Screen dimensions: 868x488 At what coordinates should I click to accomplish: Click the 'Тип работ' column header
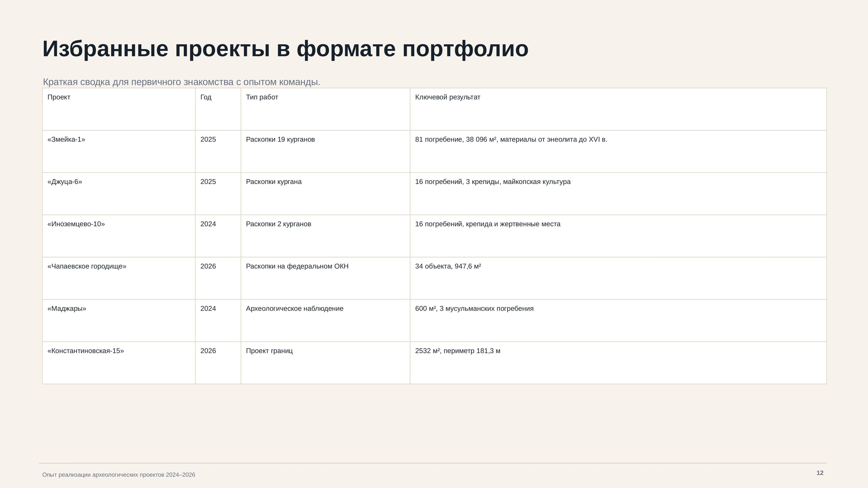[x=262, y=97]
